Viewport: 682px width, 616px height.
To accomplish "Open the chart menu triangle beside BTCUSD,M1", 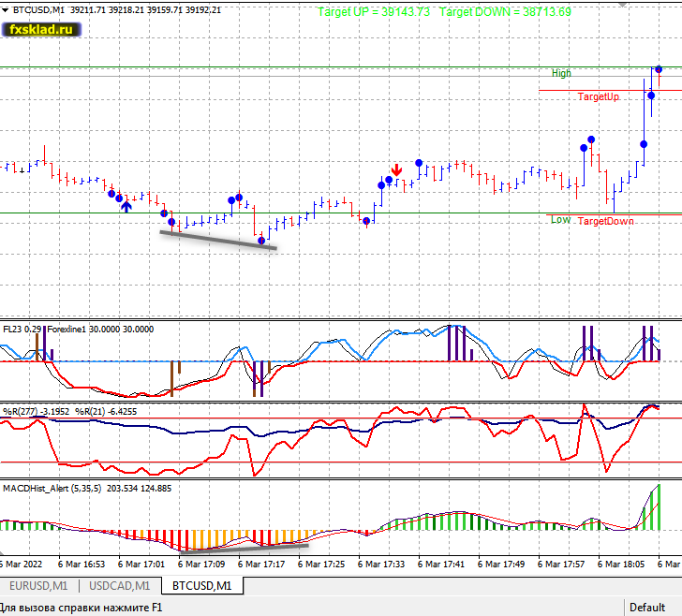I will click(6, 10).
